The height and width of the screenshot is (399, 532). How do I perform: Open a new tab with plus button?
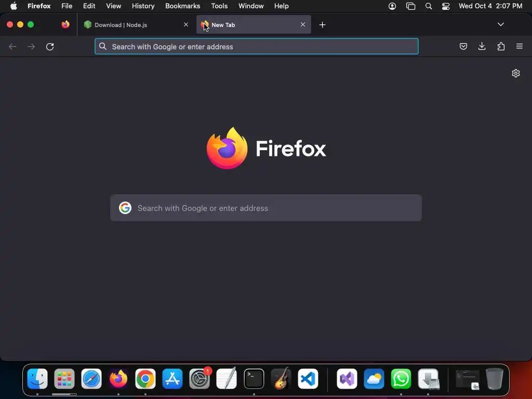pyautogui.click(x=322, y=25)
